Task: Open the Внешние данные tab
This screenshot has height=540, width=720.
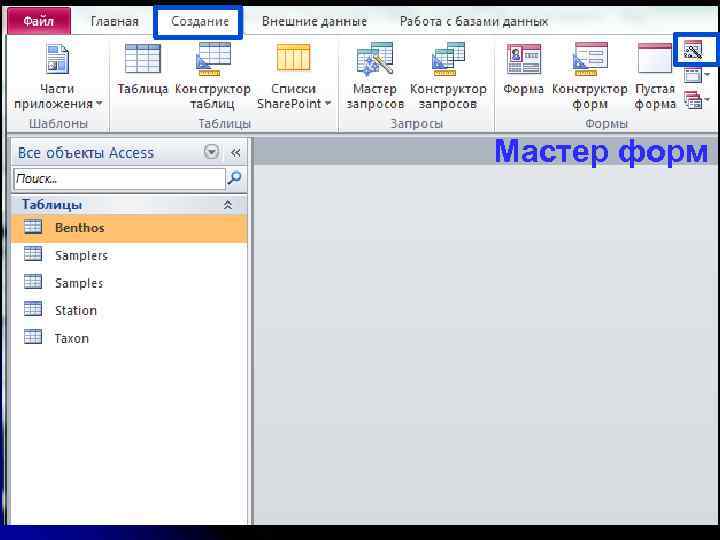Action: [x=314, y=21]
